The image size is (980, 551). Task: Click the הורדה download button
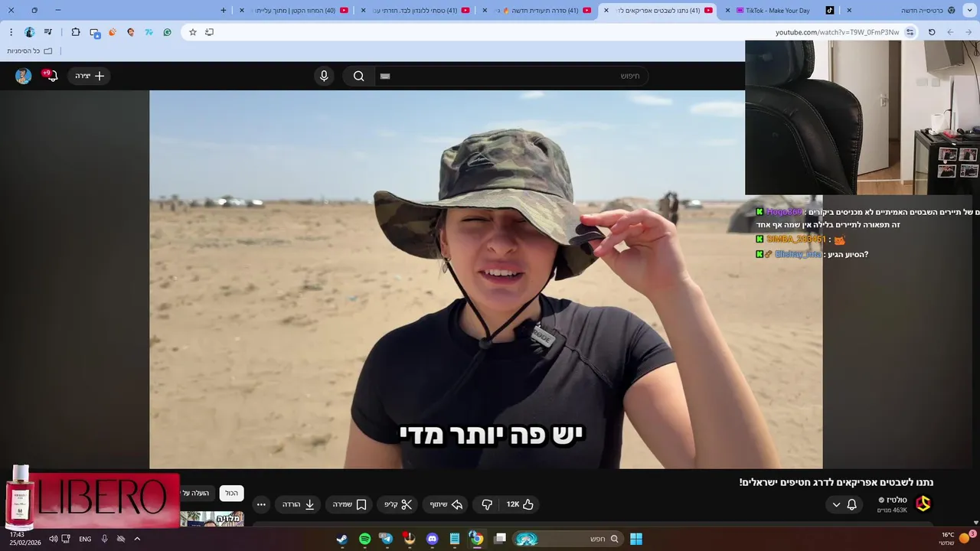tap(299, 504)
